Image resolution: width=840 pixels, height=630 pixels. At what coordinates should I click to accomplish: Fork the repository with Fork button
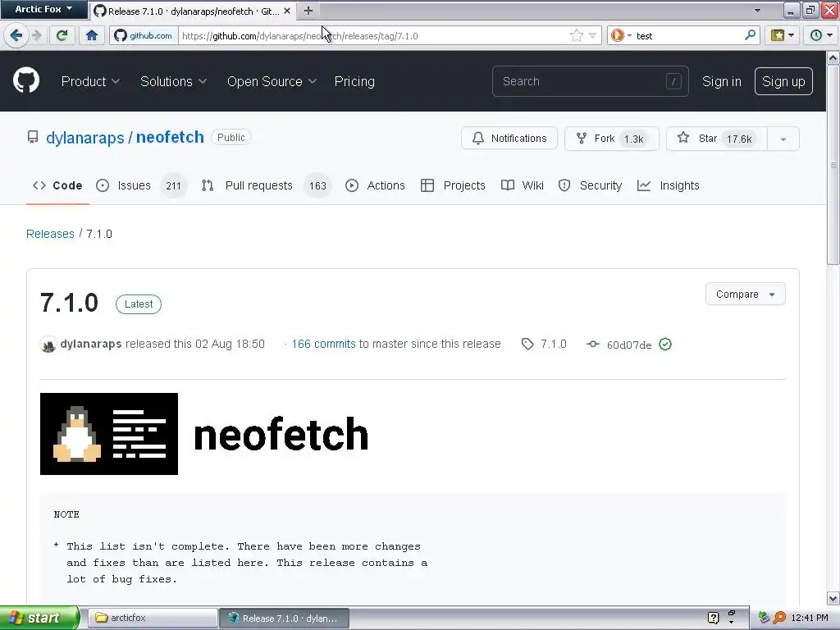click(x=612, y=138)
